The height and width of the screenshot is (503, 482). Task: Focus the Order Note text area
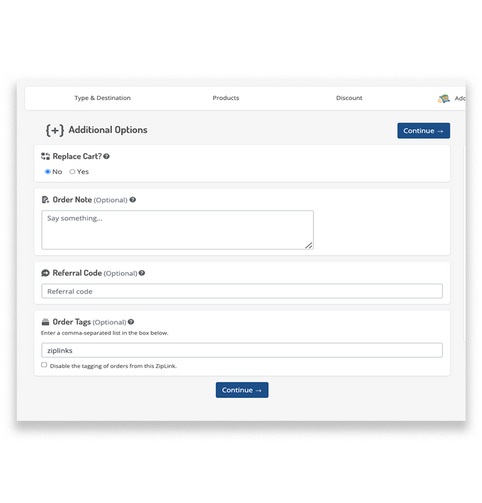(177, 230)
